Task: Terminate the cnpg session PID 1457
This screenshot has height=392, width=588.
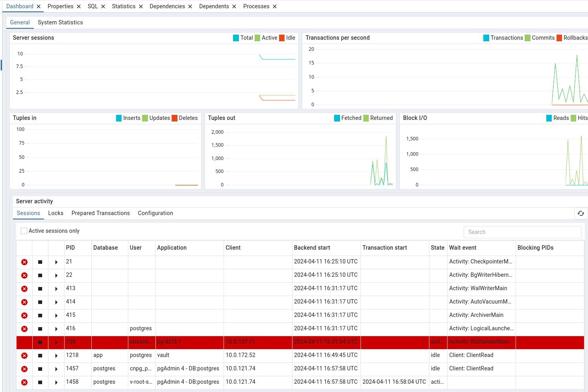Action: 40,369
